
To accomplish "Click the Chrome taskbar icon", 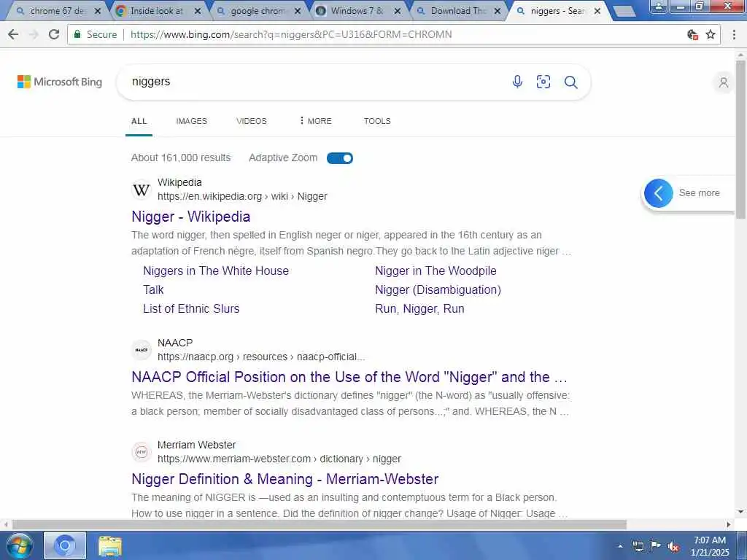I will 65,545.
